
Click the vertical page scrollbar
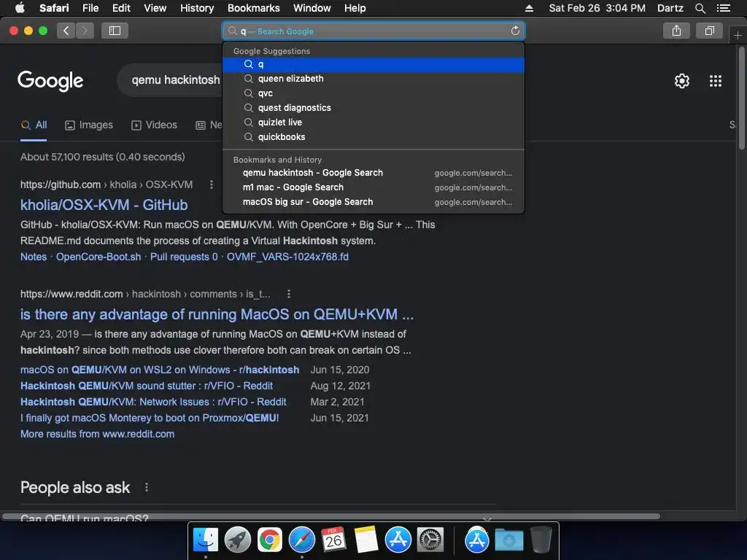[741, 100]
